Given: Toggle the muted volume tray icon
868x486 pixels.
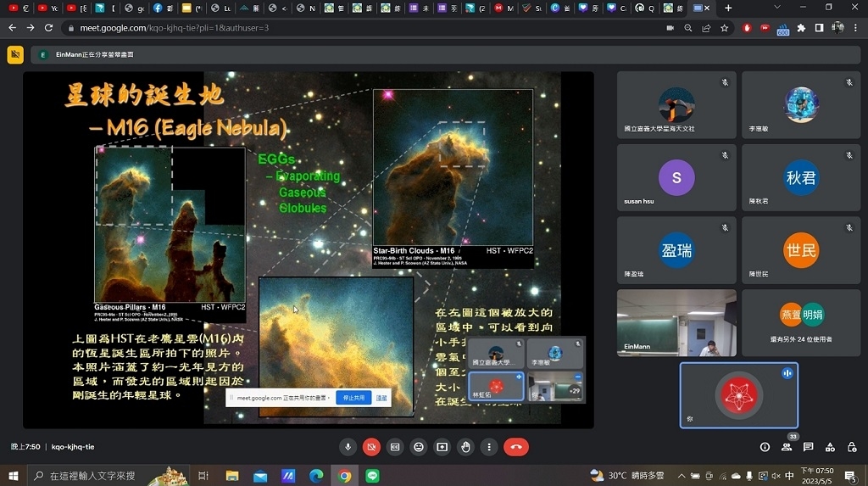Looking at the screenshot, I should [x=776, y=476].
